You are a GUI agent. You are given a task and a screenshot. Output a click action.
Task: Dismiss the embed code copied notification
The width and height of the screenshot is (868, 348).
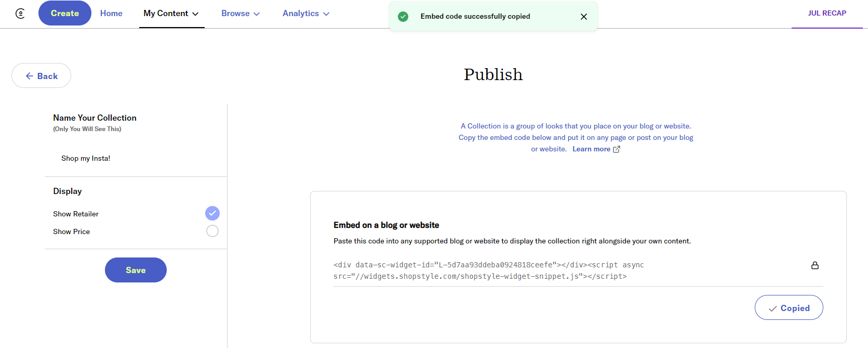(583, 17)
